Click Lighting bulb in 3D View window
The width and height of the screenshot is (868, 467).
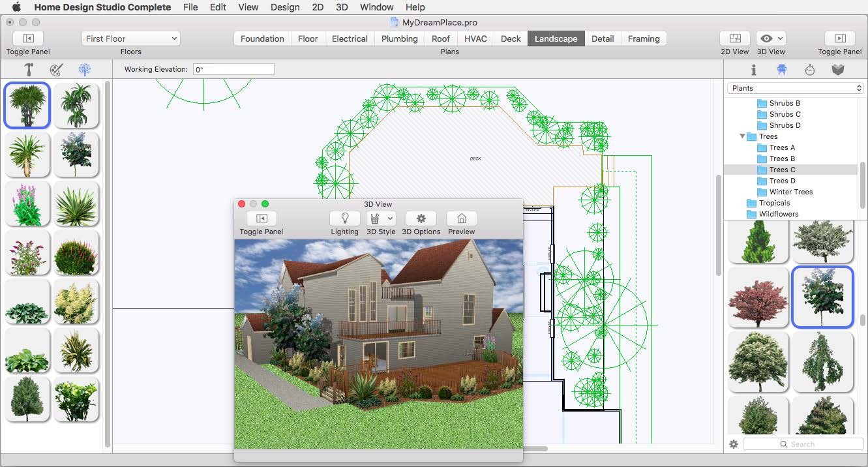point(344,218)
